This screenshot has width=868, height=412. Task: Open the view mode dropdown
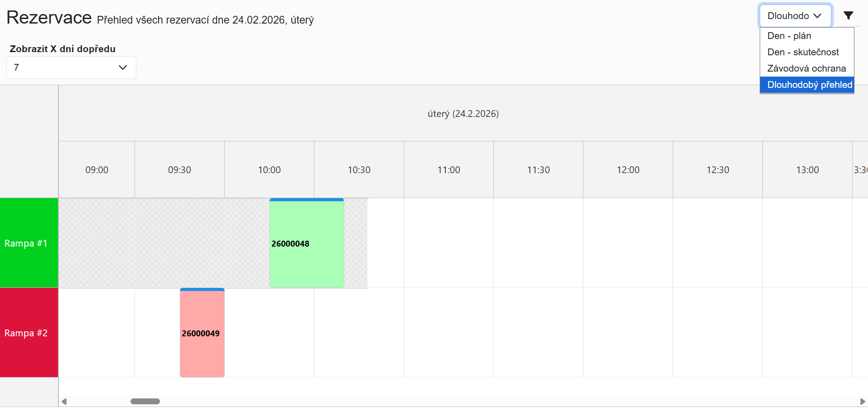(x=795, y=16)
